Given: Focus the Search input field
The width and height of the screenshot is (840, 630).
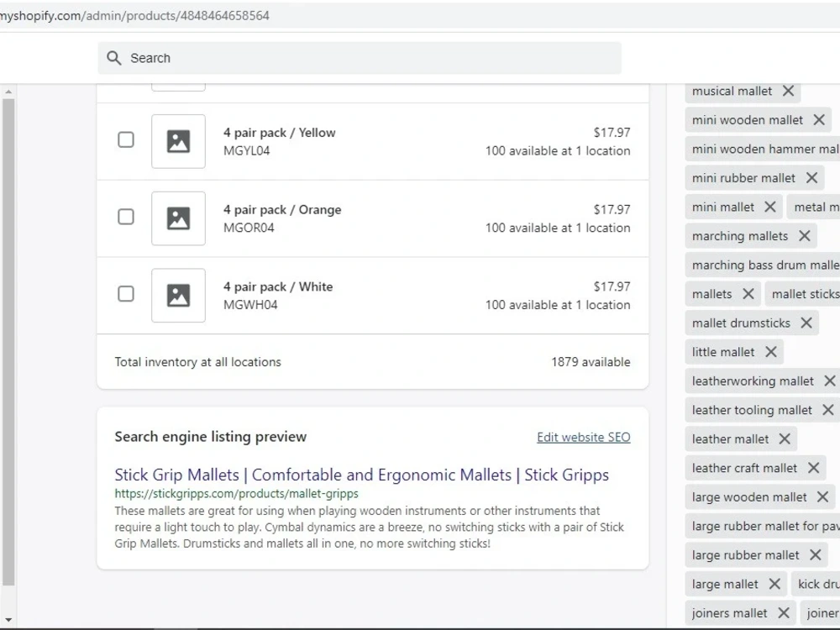Looking at the screenshot, I should coord(360,58).
